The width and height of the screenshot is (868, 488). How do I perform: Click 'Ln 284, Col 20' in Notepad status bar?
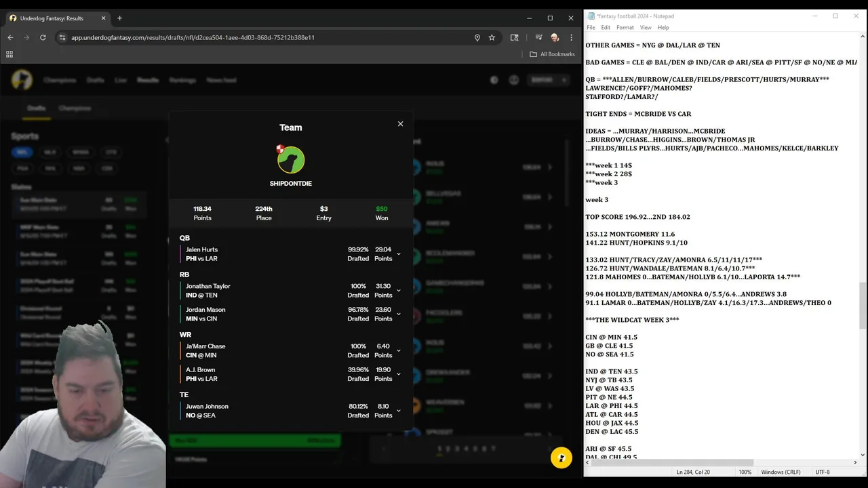pos(692,472)
